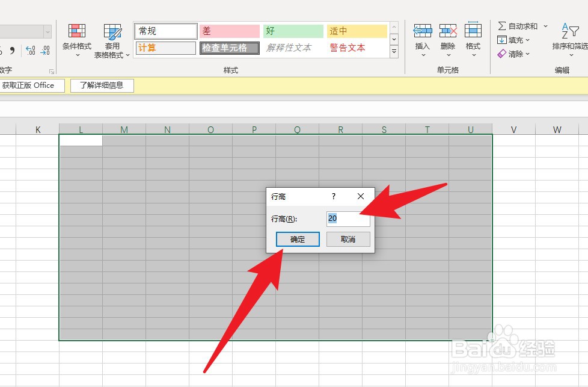Select column W header
Image resolution: width=588 pixels, height=387 pixels.
tap(557, 129)
